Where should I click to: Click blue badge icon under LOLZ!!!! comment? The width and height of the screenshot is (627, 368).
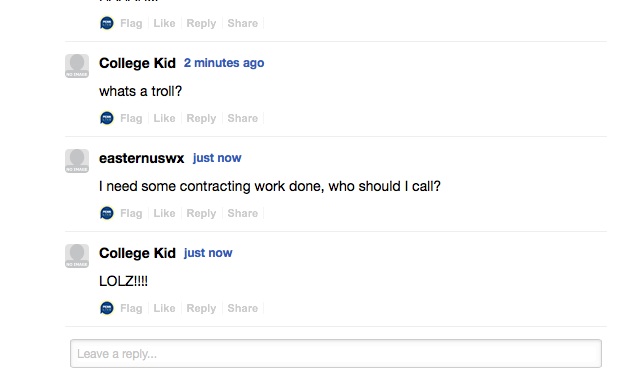pyautogui.click(x=107, y=308)
